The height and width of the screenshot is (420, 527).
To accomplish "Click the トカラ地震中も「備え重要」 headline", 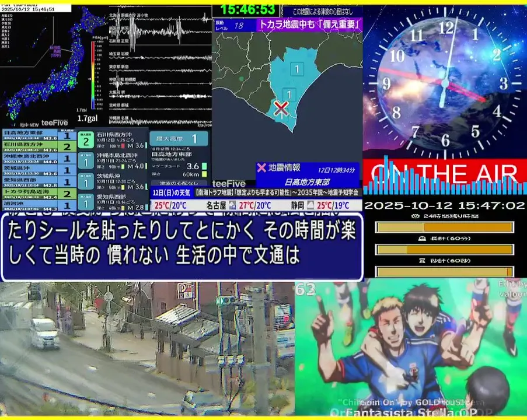I will (x=309, y=24).
